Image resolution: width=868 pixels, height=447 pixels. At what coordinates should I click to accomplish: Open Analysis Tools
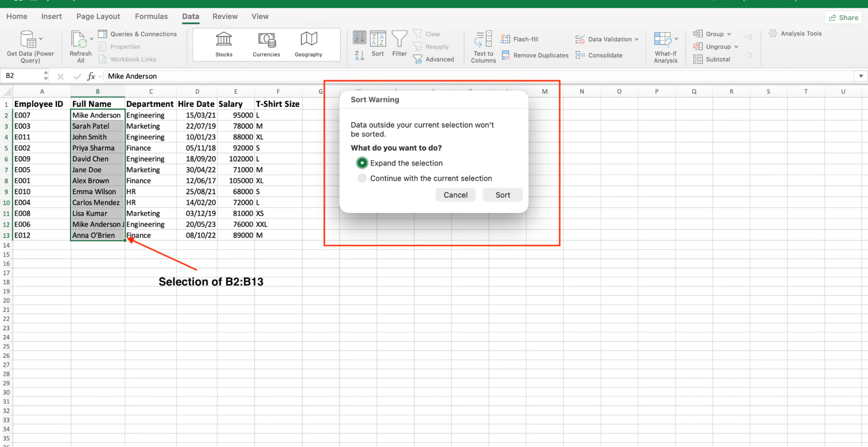tap(795, 33)
